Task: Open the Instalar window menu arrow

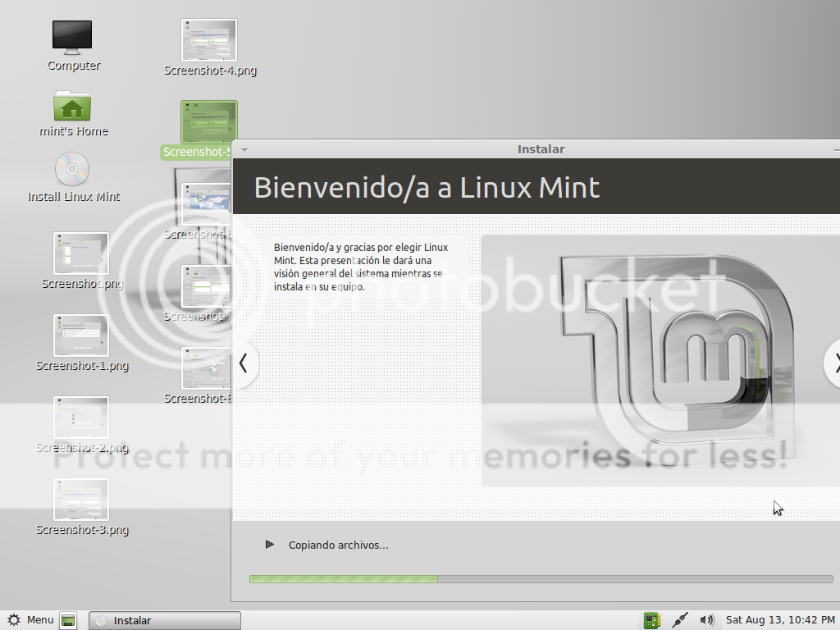Action: coord(244,150)
